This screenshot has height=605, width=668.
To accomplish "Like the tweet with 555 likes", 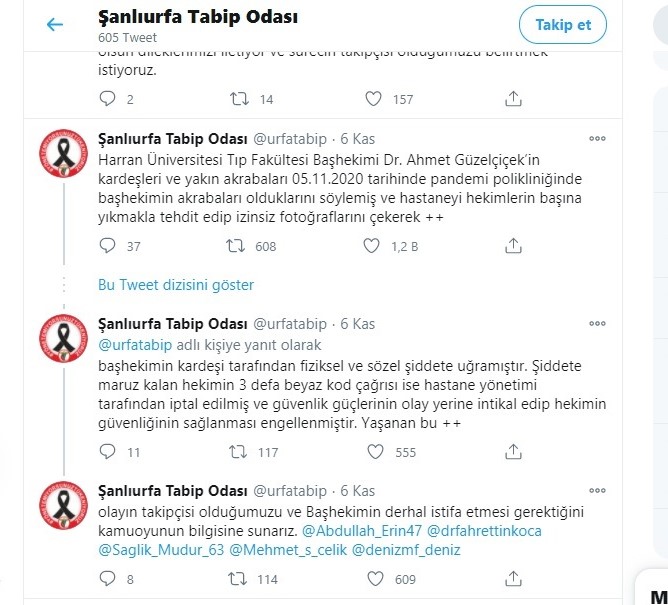I will pyautogui.click(x=375, y=452).
